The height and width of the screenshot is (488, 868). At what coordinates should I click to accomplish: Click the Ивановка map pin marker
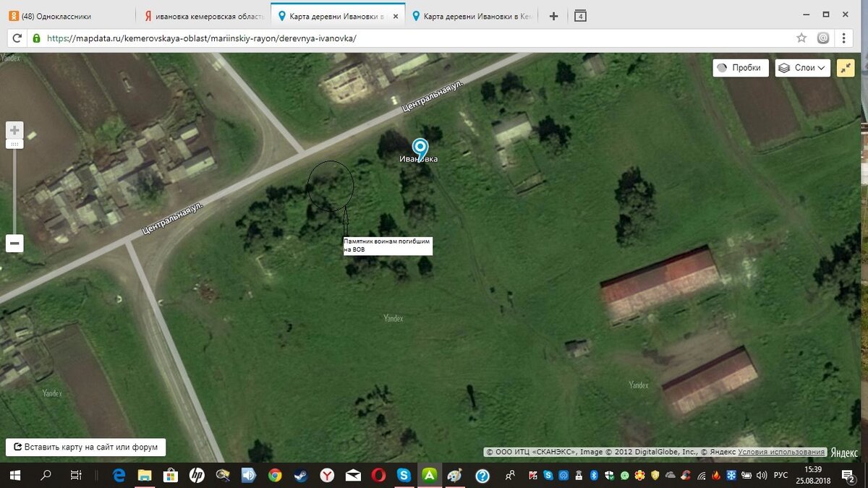(x=420, y=148)
